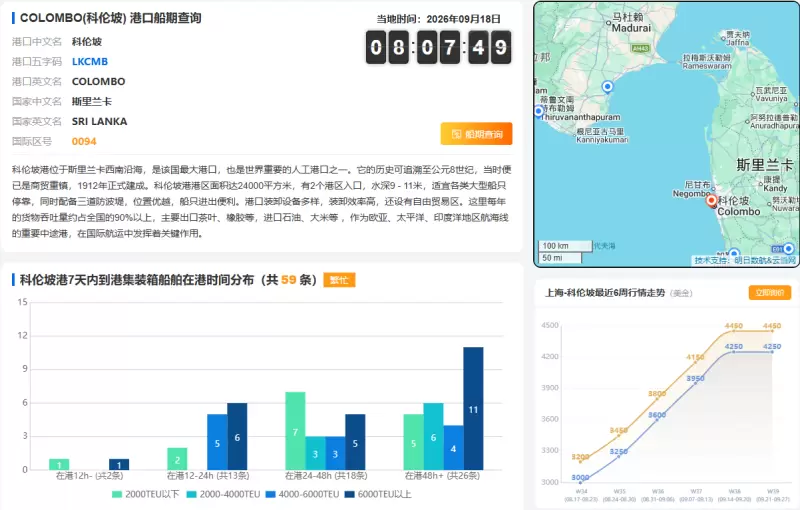Screen dimensions: 800x510
Task: Click the 50 mi map scale bar
Action: tap(560, 258)
